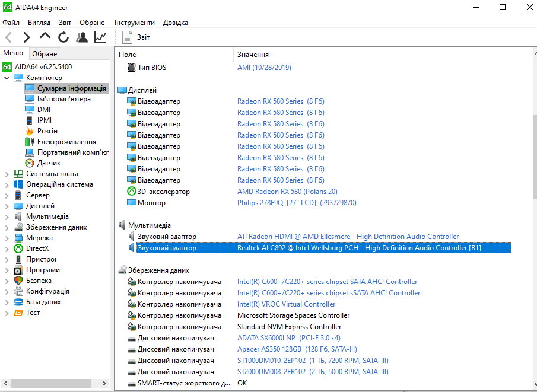Expand the Дисплей tree node
The height and width of the screenshot is (392, 537).
tap(7, 206)
